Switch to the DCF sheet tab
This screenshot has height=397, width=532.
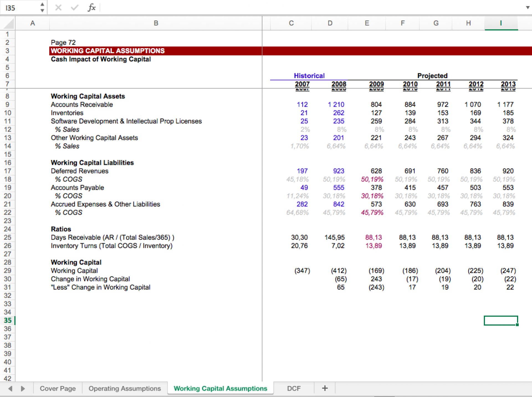pyautogui.click(x=294, y=388)
